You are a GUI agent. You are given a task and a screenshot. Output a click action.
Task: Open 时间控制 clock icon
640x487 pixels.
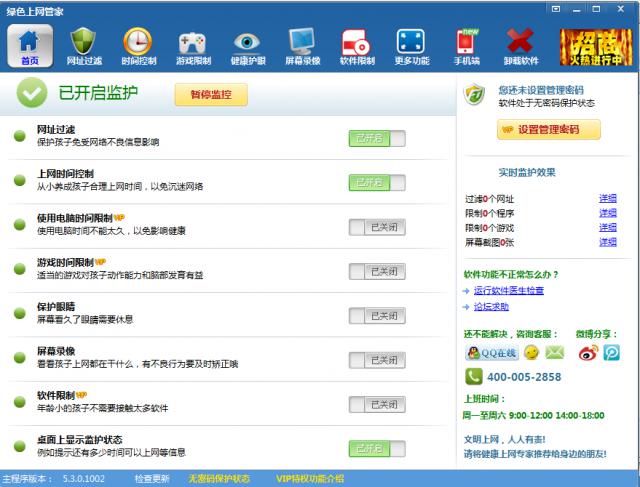point(138,46)
